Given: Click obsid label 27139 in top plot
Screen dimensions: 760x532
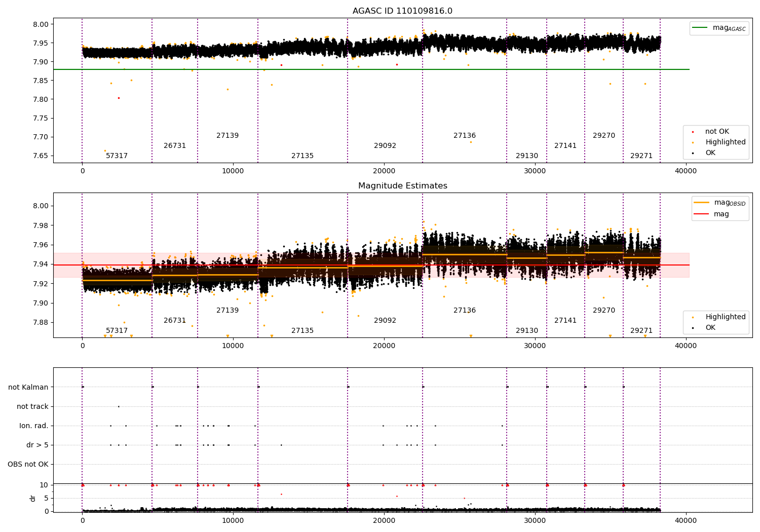Looking at the screenshot, I should pyautogui.click(x=227, y=136).
